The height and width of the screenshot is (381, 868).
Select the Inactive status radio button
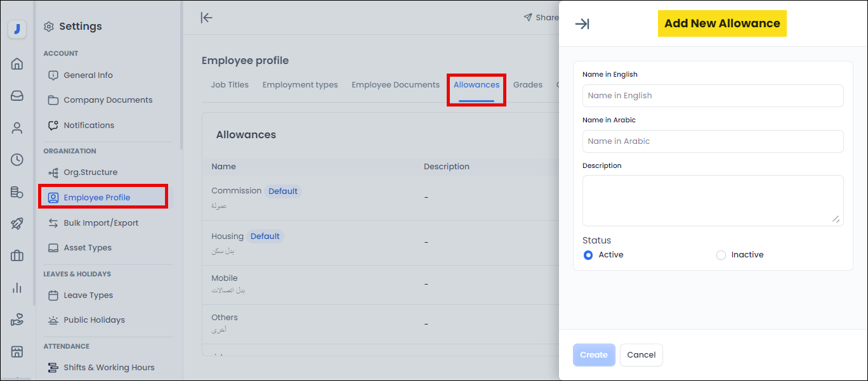(721, 255)
